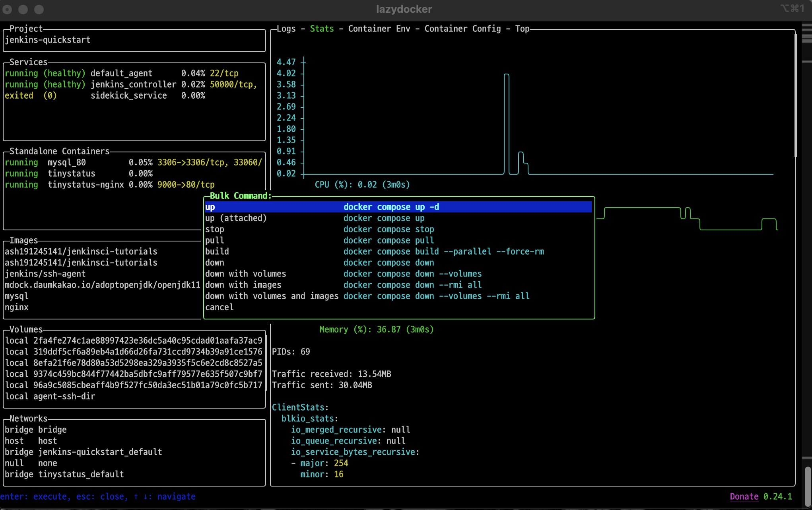Select 'stop' docker compose command
812x510 pixels.
(215, 229)
